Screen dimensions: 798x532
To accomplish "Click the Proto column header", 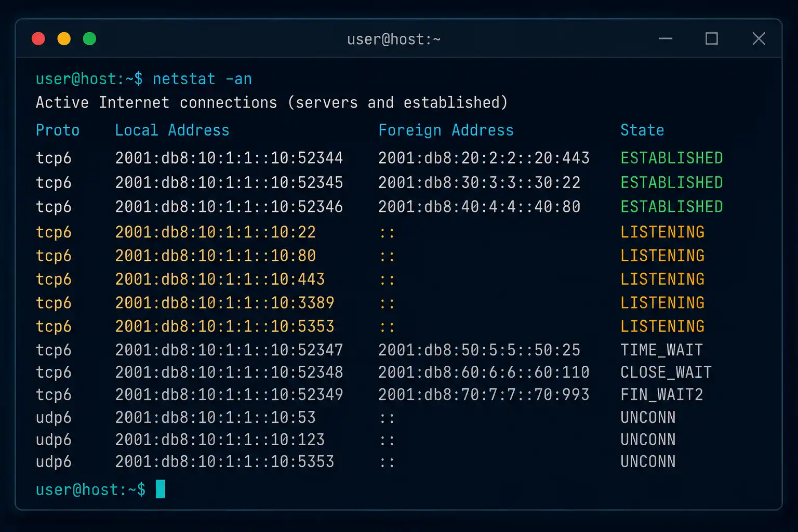I will [58, 130].
